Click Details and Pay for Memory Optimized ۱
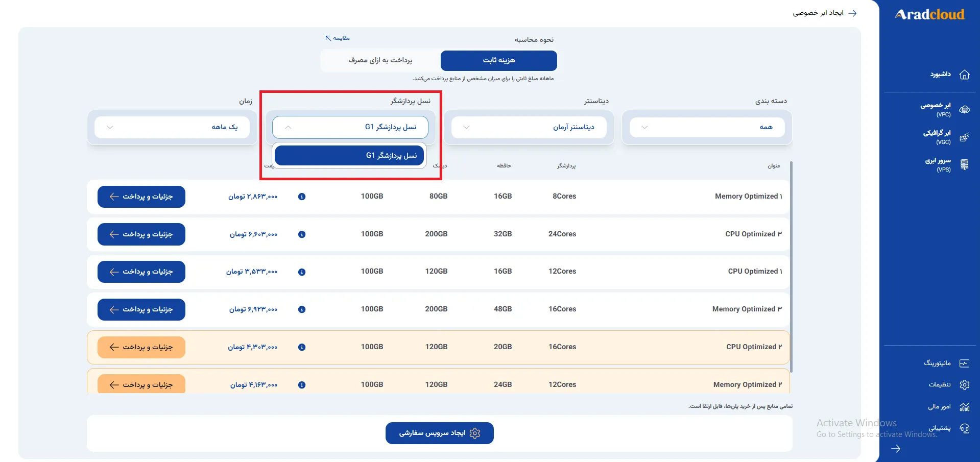The image size is (980, 462). pos(141,197)
